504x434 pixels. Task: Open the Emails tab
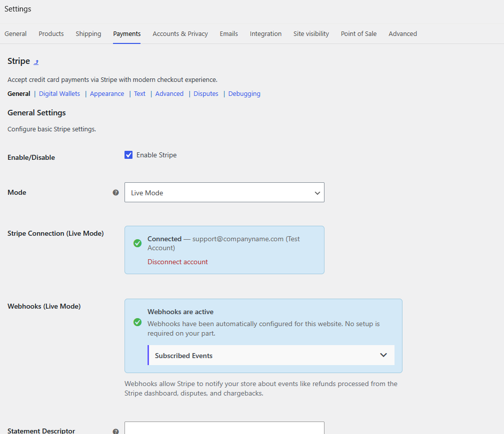pos(229,33)
